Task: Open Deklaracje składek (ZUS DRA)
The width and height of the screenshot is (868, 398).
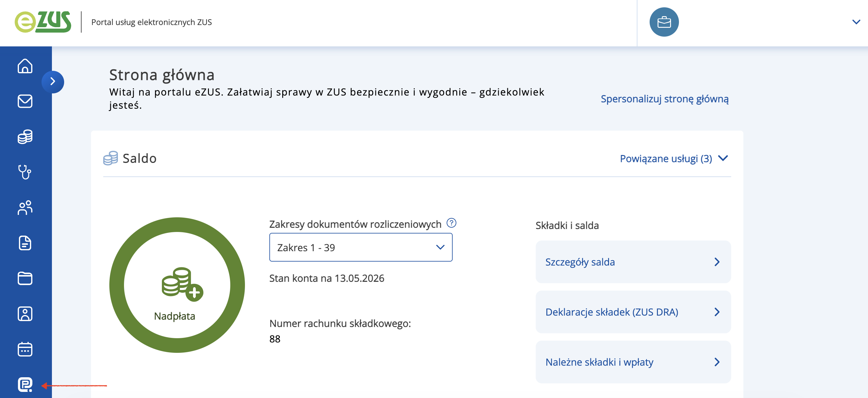Action: (x=633, y=312)
